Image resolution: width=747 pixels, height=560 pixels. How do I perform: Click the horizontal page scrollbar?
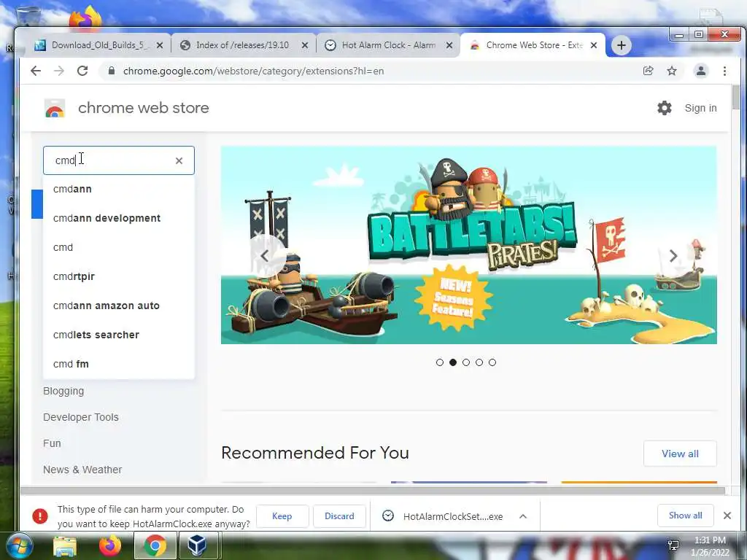(x=373, y=490)
